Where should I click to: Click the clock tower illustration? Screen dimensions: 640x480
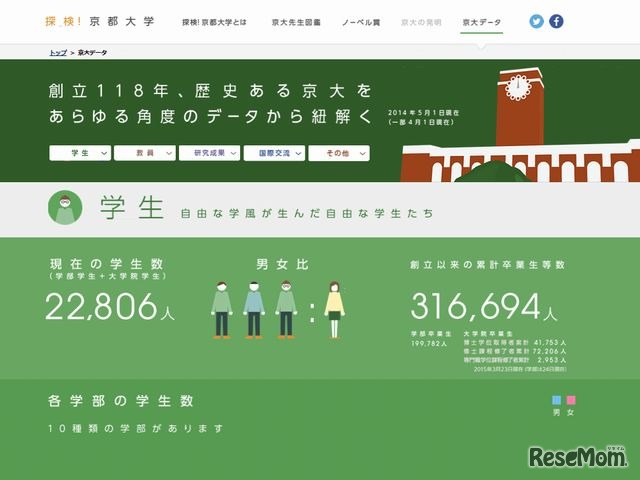click(520, 107)
